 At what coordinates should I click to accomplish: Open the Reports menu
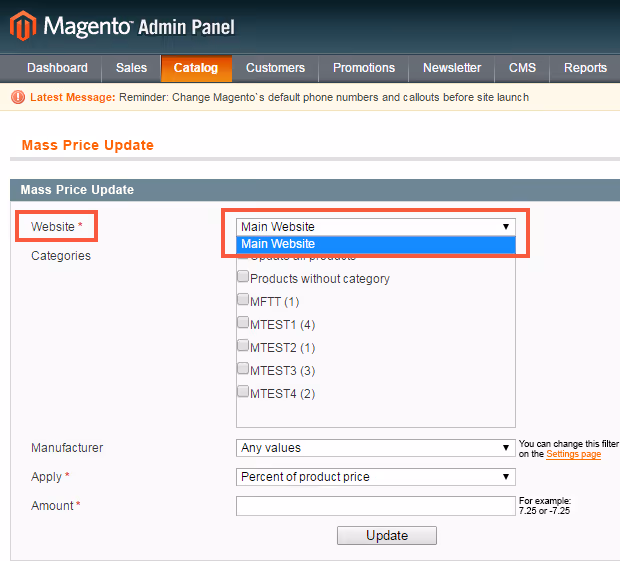tap(585, 68)
